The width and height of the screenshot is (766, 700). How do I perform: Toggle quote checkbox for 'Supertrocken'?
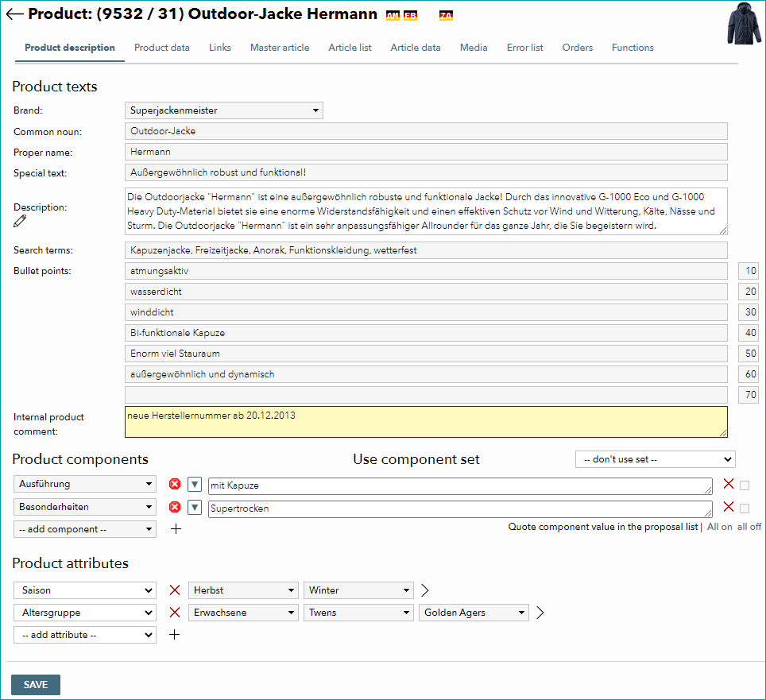click(x=745, y=509)
